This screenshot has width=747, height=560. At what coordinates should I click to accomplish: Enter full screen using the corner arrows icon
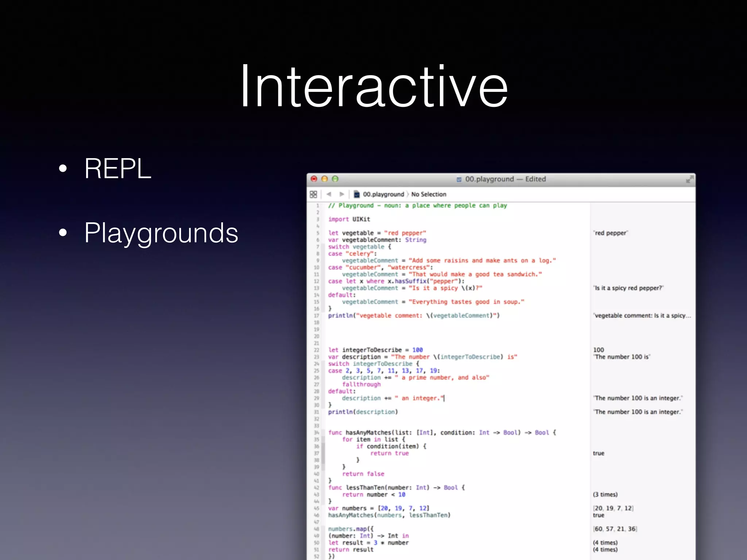(x=689, y=179)
